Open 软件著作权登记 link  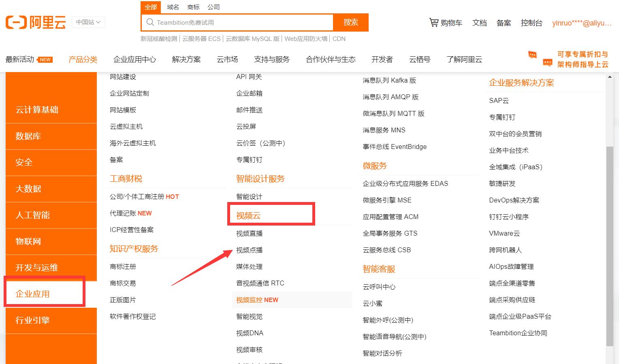click(132, 317)
